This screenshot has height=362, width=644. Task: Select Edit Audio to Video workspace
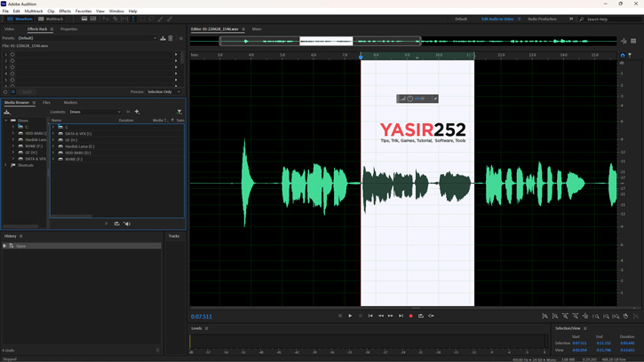click(x=497, y=19)
